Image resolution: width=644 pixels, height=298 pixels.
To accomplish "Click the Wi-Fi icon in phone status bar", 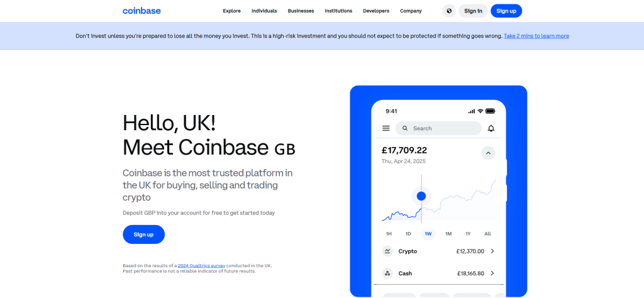I will (x=480, y=111).
